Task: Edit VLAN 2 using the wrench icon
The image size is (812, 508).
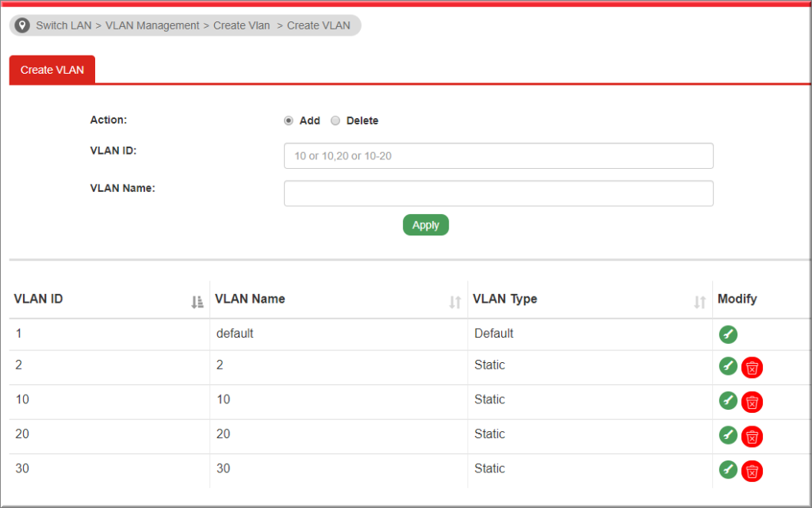Action: [x=728, y=366]
